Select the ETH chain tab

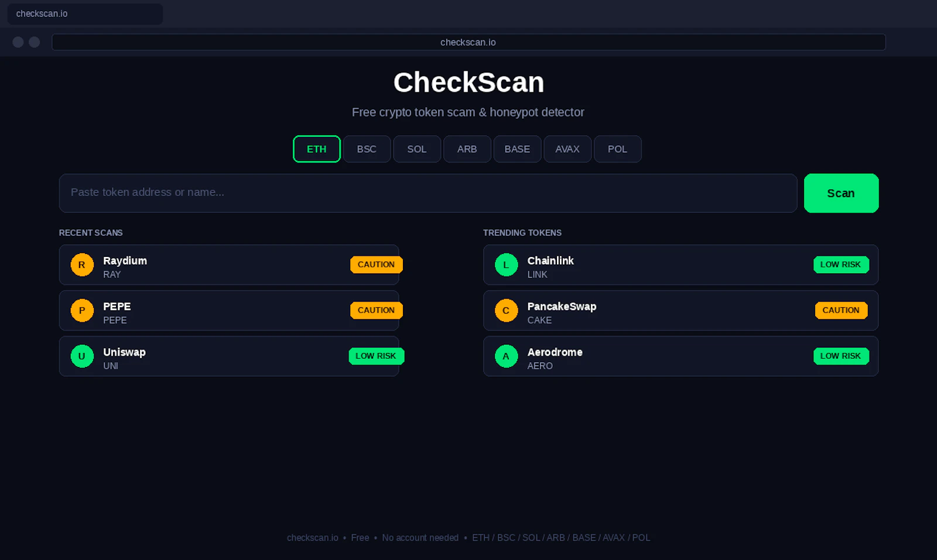coord(316,149)
